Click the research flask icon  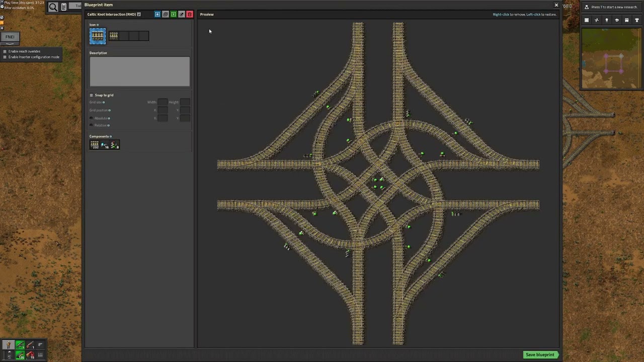(587, 7)
